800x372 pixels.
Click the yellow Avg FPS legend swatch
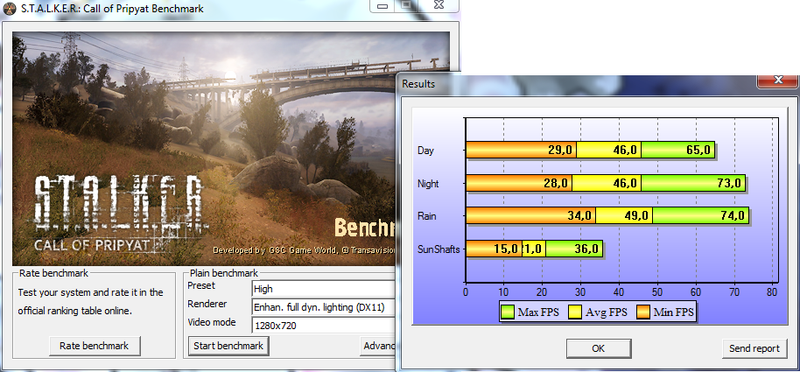pos(576,312)
